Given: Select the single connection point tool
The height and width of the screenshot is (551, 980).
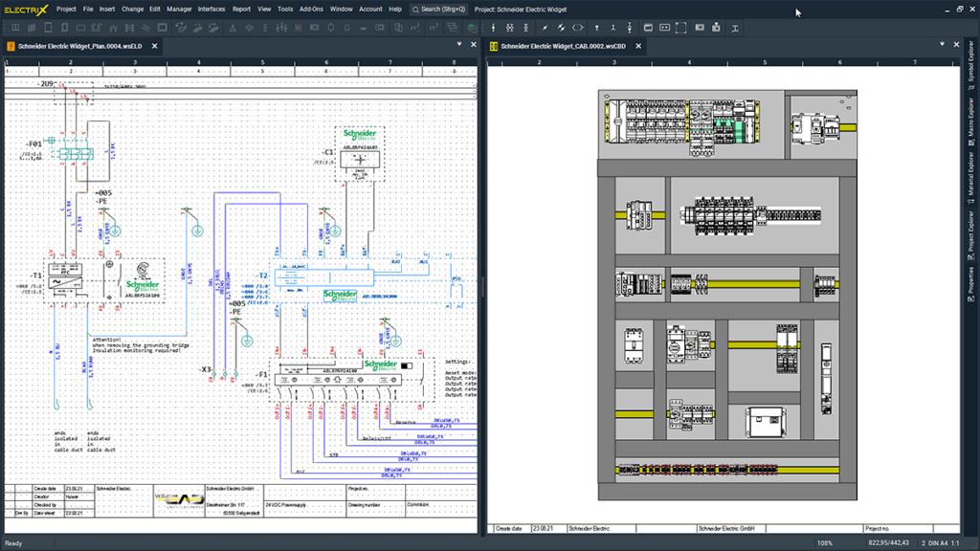Looking at the screenshot, I should 493,28.
